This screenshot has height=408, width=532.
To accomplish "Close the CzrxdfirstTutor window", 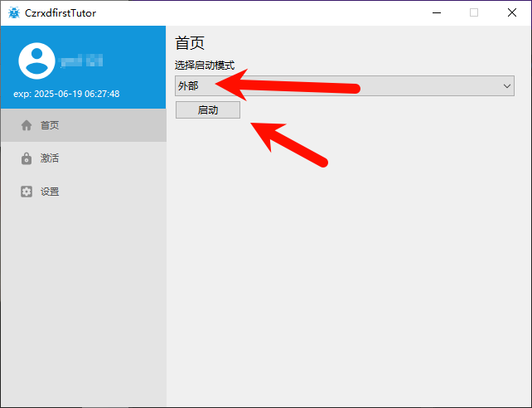I will (x=512, y=13).
